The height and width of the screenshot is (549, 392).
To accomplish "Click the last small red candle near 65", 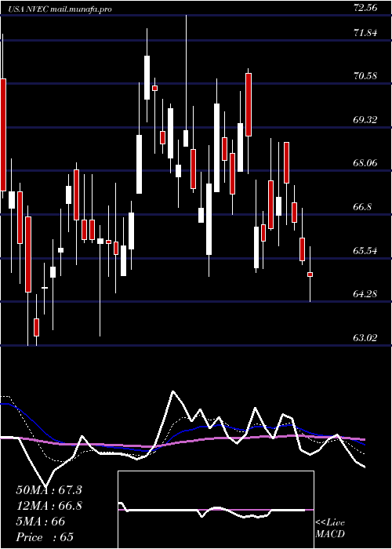I will tap(310, 274).
